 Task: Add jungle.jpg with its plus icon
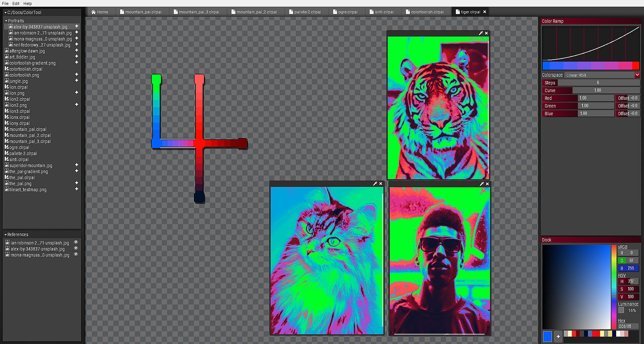pos(76,80)
